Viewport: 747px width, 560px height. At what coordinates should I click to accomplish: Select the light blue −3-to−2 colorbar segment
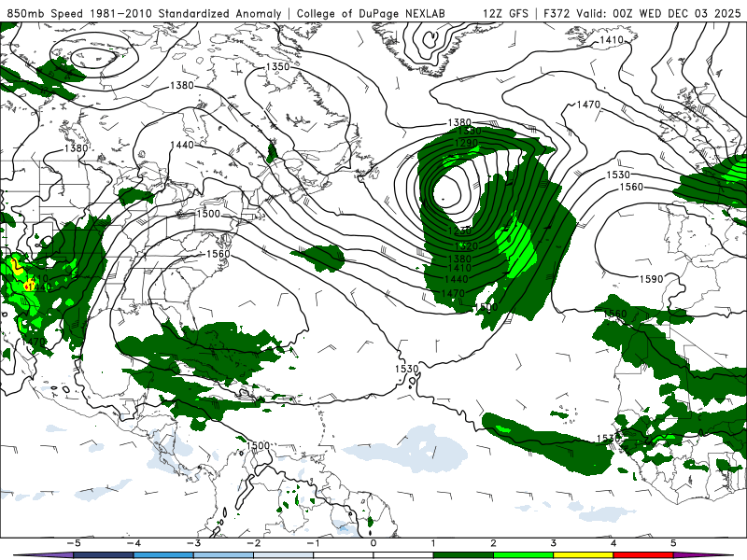[223, 555]
